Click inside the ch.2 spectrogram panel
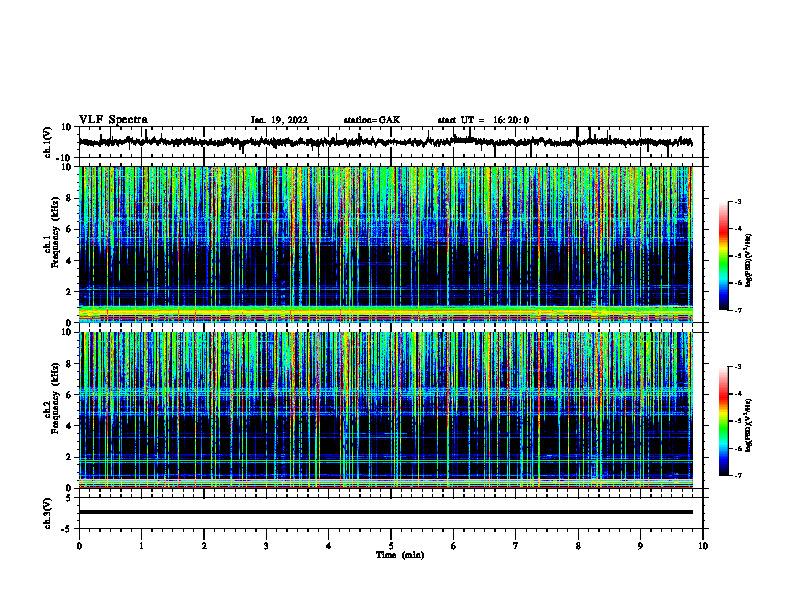792x612 pixels. 385,410
